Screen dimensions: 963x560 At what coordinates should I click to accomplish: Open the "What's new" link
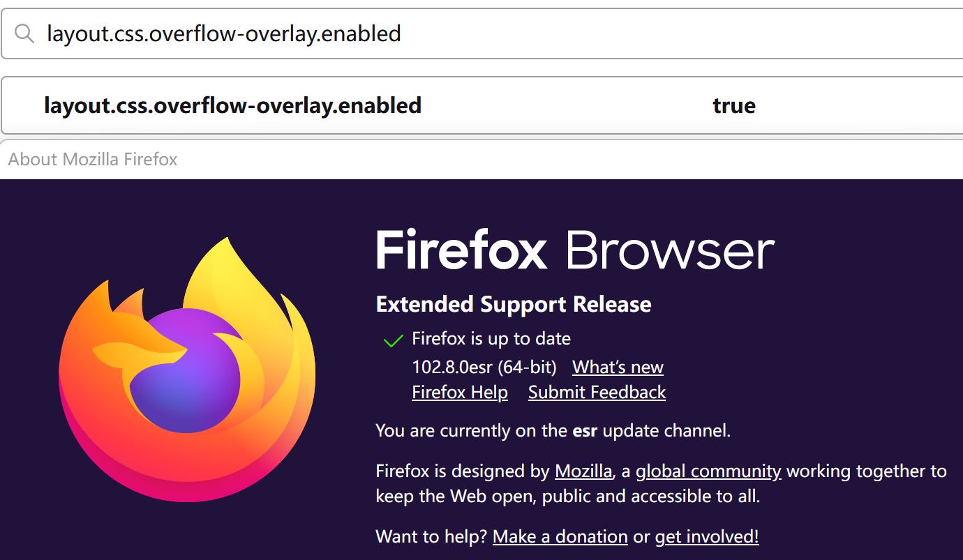point(617,367)
